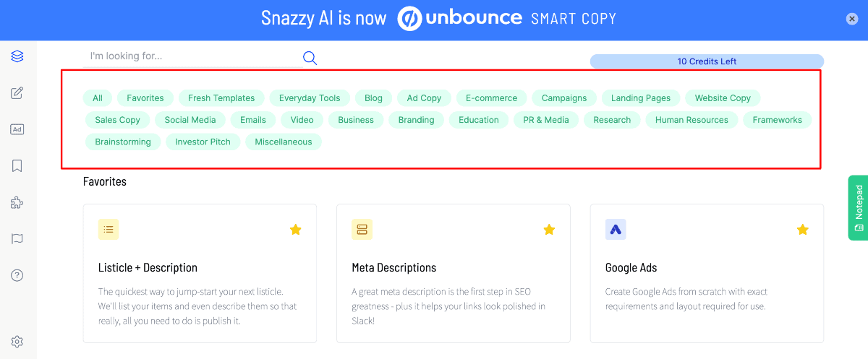The image size is (868, 359).
Task: Open the layers templates icon in sidebar
Action: pos(17,56)
